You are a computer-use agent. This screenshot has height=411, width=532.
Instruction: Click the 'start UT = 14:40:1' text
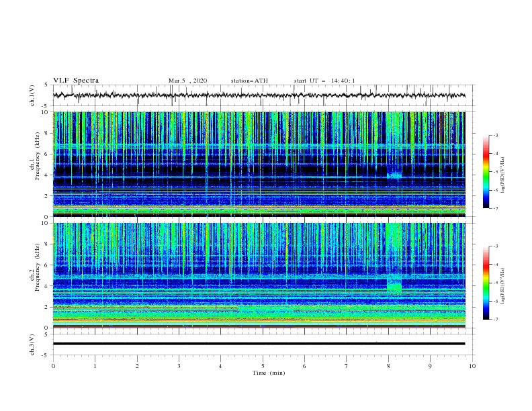(x=324, y=81)
